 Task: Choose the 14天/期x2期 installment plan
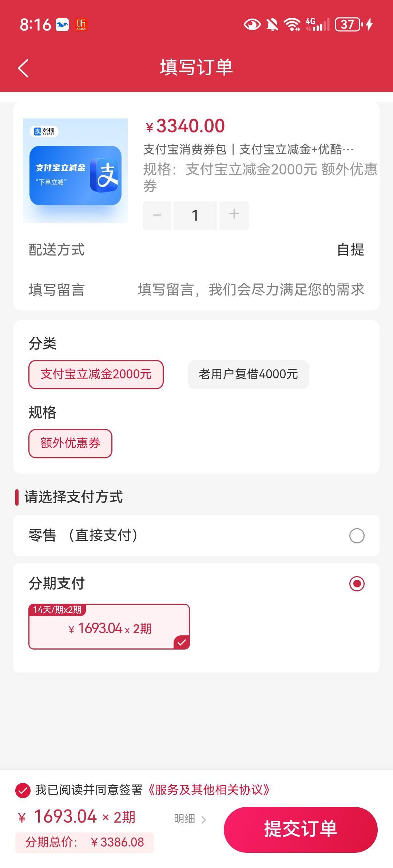[109, 627]
